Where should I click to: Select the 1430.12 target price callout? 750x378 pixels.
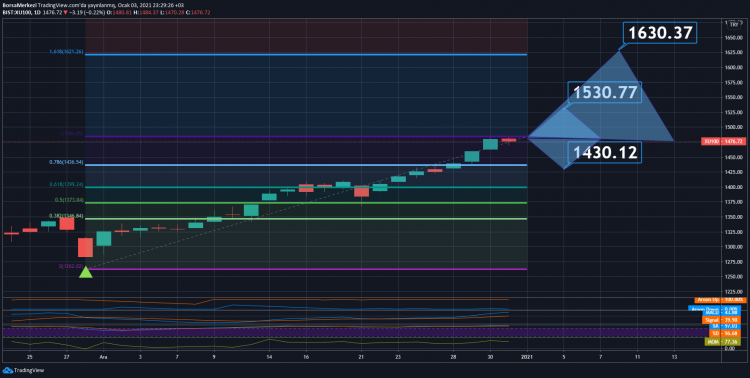point(605,153)
